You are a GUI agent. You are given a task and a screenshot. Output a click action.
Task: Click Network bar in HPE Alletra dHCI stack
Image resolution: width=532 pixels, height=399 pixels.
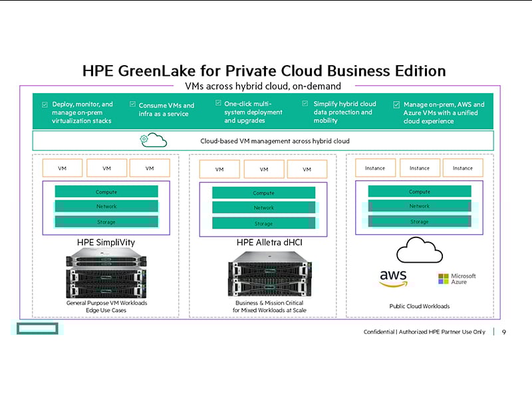[263, 207]
